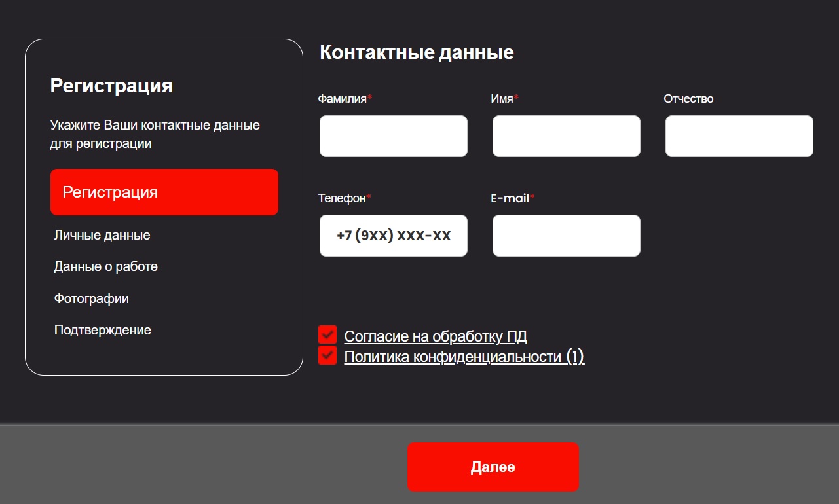Click the Отчество field label
Screen dimensions: 839x504
click(688, 99)
